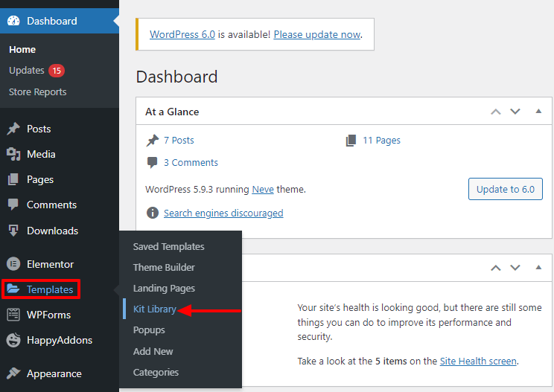Click the info icon by Search engines discouraged
Image resolution: width=554 pixels, height=392 pixels.
pos(153,213)
